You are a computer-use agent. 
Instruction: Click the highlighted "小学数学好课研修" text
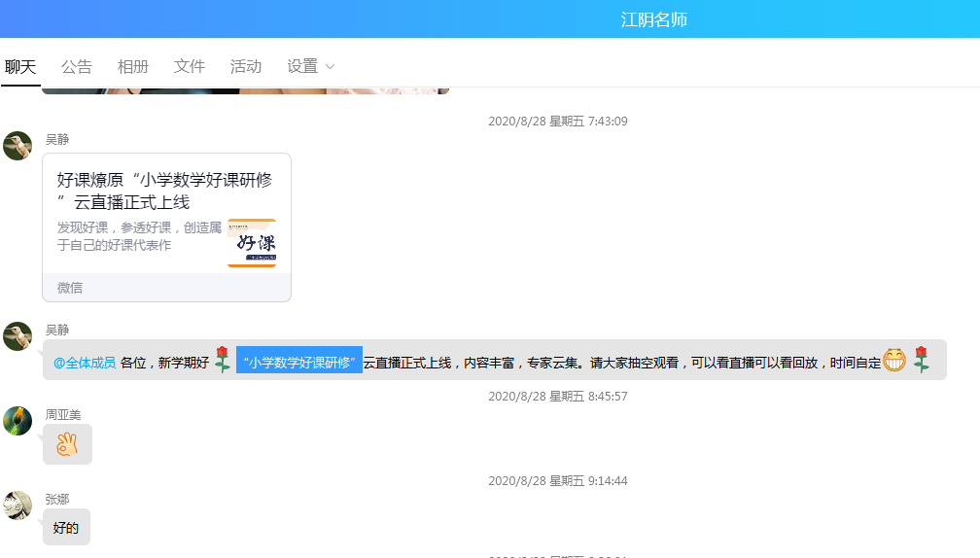pos(299,363)
